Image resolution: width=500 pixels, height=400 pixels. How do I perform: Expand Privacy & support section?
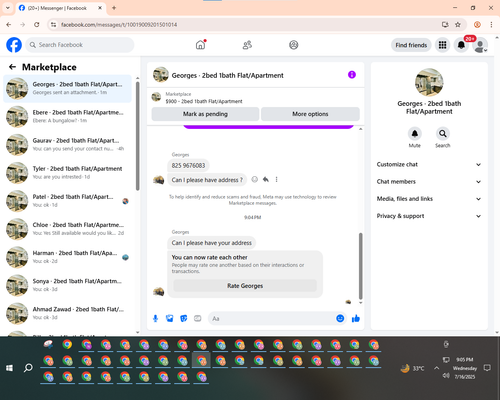point(429,216)
